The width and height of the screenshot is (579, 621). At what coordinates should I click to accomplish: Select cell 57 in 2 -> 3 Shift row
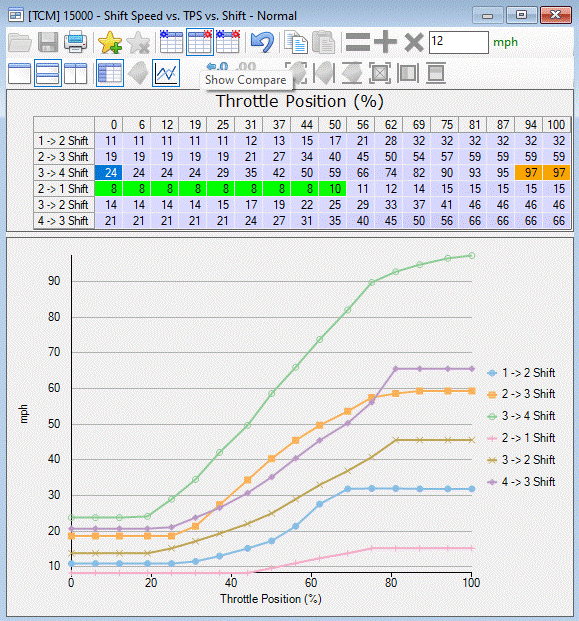445,156
